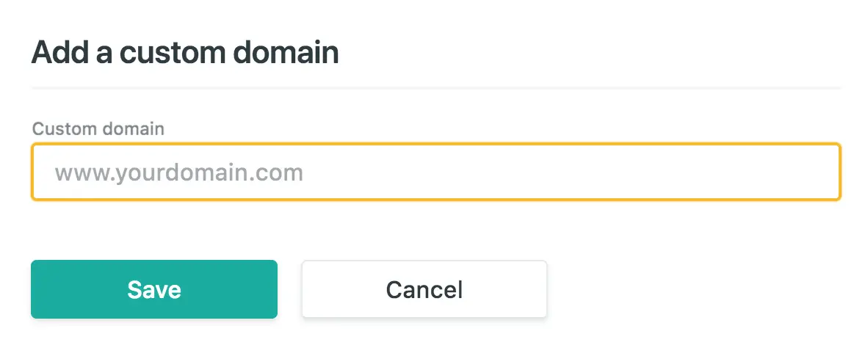This screenshot has width=868, height=348.
Task: Click the 'Add a custom domain' heading
Action: pyautogui.click(x=185, y=53)
